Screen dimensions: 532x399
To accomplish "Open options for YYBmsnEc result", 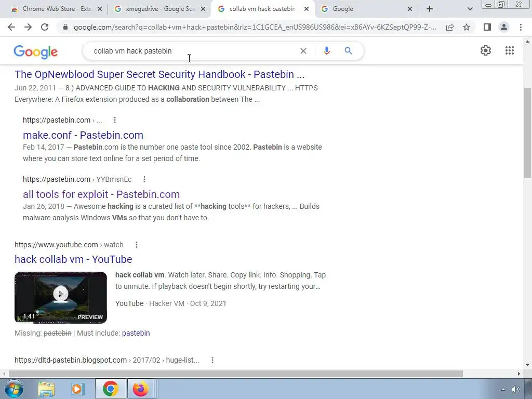I will coord(144,179).
